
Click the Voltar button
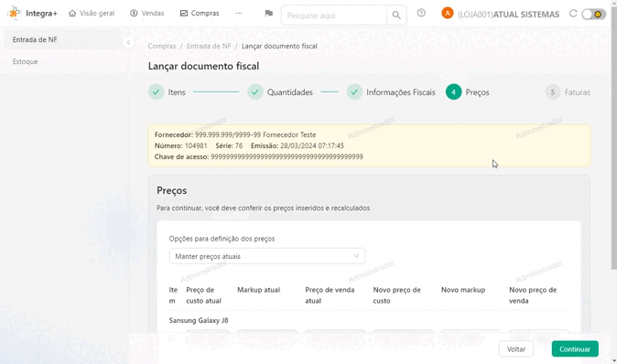click(x=516, y=349)
